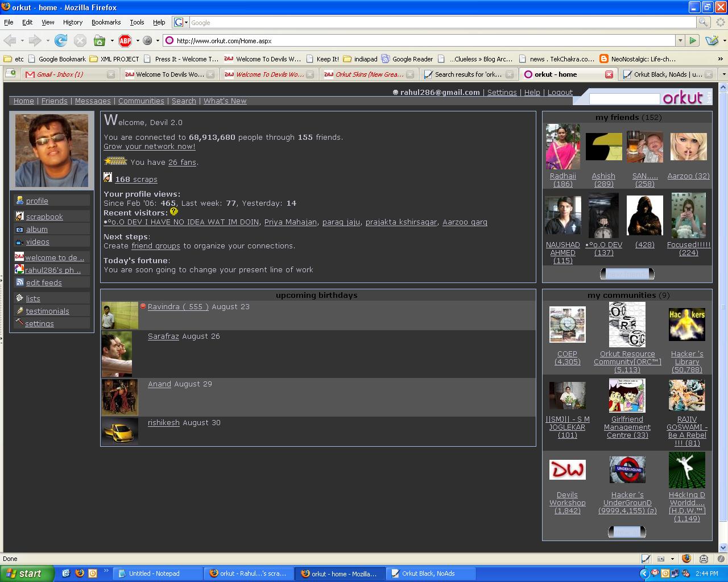Open the search engine selector dropdown
Viewport: 728px width, 582px height.
(x=181, y=22)
